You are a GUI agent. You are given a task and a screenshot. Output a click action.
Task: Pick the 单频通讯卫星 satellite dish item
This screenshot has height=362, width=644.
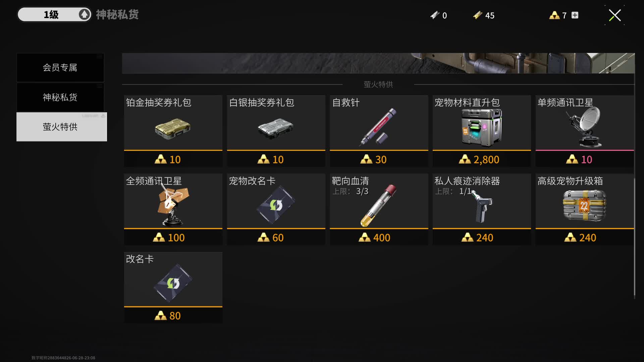(585, 127)
